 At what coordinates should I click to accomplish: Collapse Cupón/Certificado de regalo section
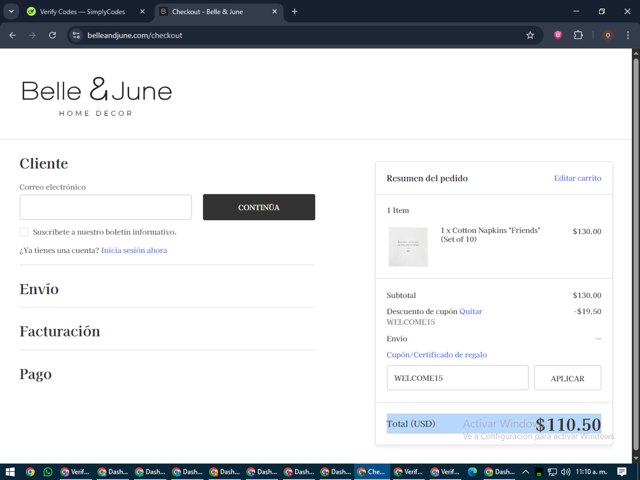pyautogui.click(x=436, y=355)
